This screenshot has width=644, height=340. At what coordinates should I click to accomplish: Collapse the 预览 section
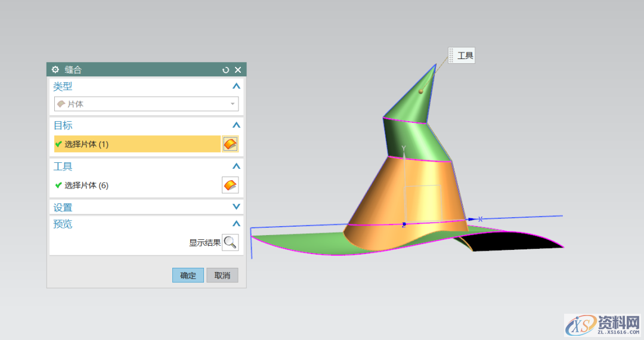(236, 224)
